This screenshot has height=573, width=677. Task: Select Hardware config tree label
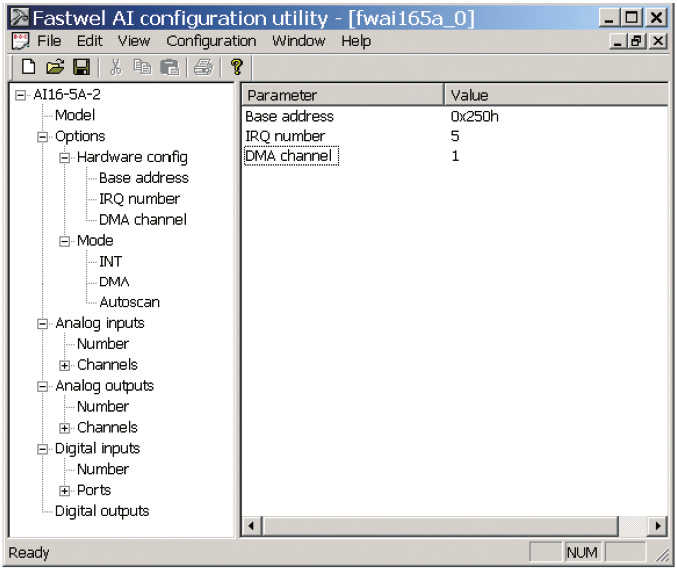(132, 157)
